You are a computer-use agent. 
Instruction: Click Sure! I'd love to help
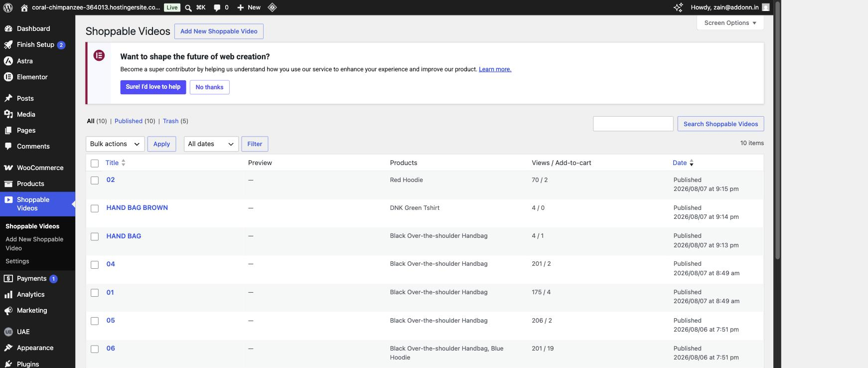point(153,87)
